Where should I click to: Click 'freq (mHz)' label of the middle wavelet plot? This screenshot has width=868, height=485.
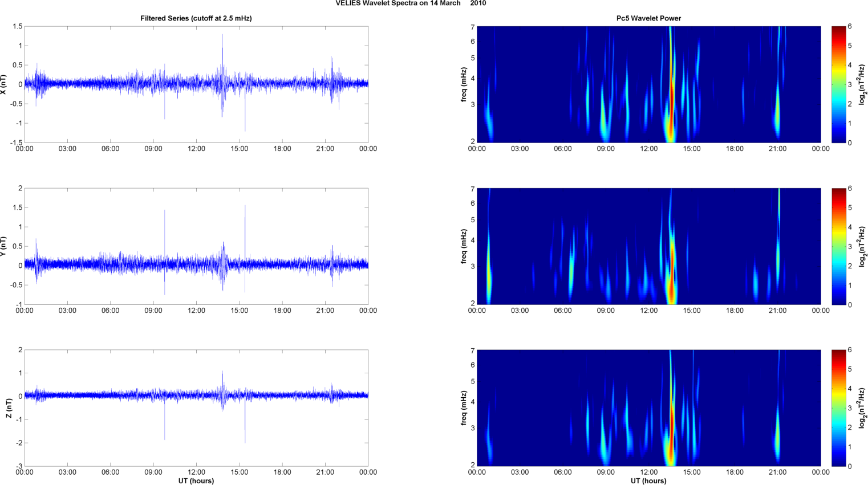[x=464, y=246]
